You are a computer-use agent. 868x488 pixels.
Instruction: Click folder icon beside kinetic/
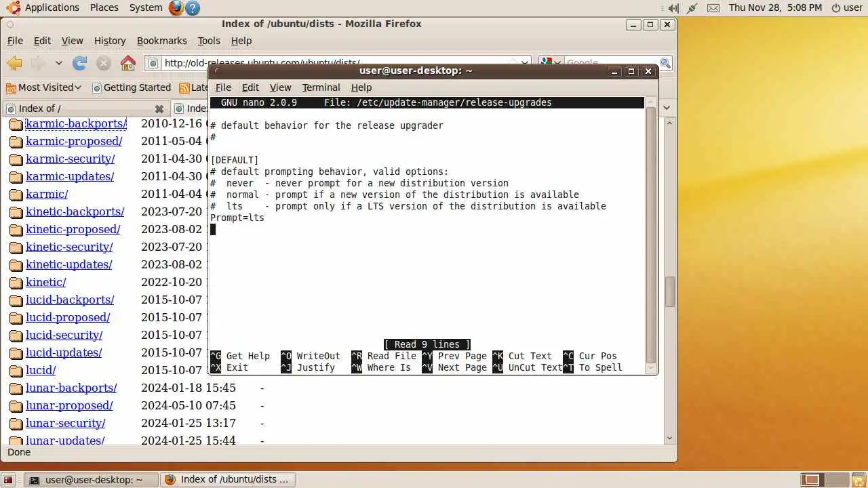[16, 283]
